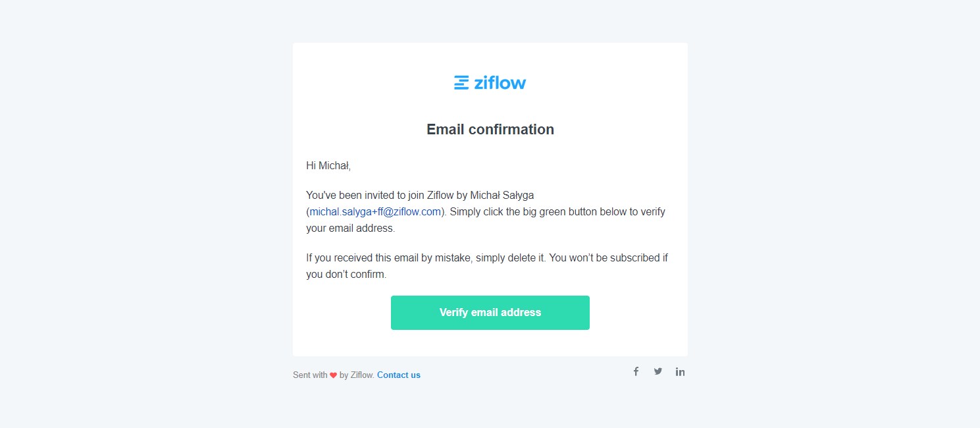Click the ziflow wordmark text

pyautogui.click(x=500, y=82)
